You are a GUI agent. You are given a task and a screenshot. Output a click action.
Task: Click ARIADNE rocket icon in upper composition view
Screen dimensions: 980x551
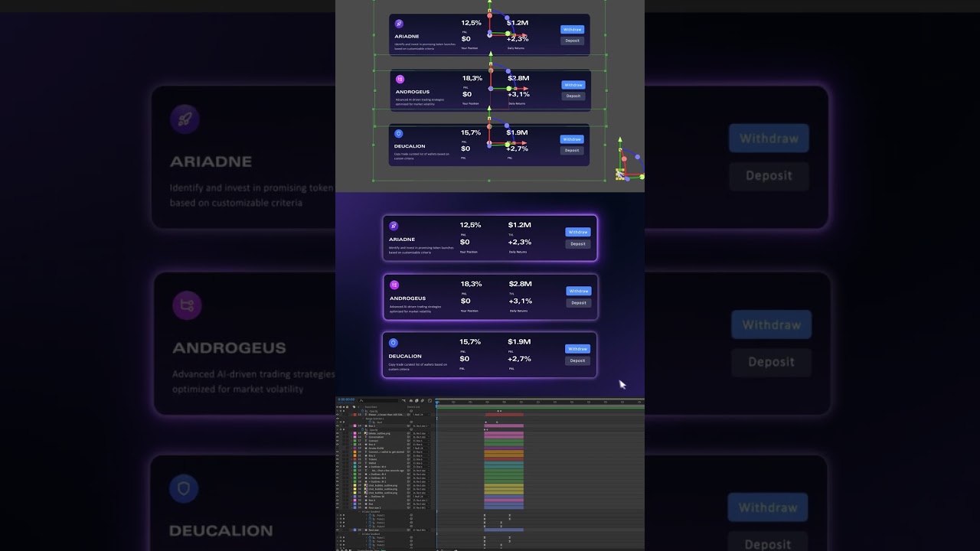(399, 24)
